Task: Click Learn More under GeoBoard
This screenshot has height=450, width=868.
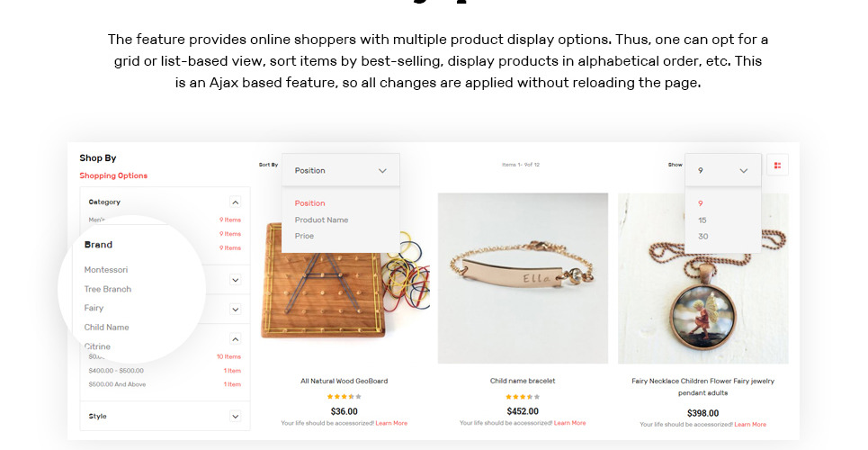Action: 391,423
